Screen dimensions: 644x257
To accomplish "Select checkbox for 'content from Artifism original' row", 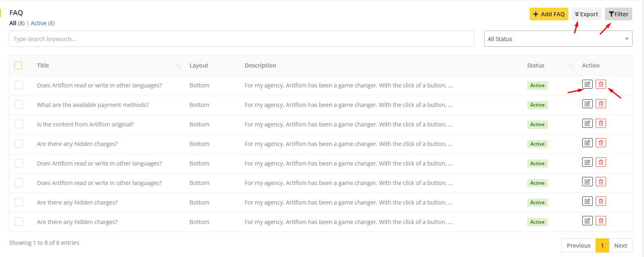I will coord(19,124).
